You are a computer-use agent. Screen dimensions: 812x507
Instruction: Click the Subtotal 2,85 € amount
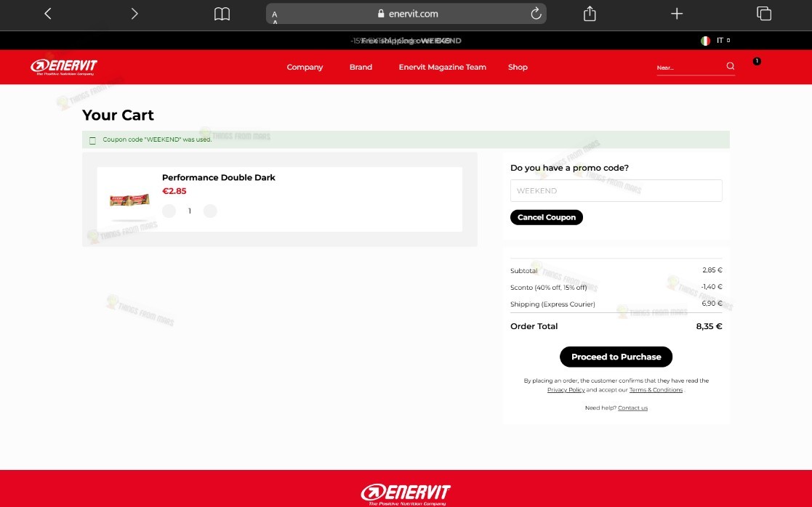point(712,270)
